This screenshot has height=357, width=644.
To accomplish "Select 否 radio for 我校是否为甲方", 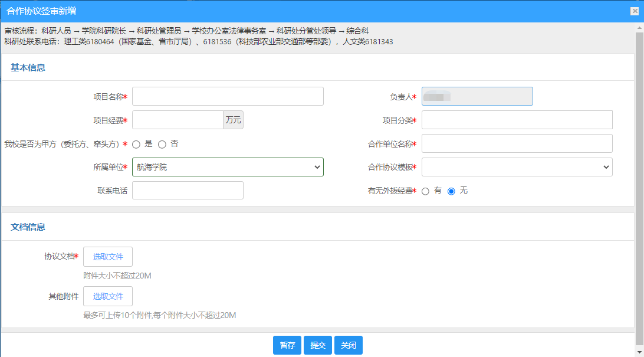I will pos(162,145).
